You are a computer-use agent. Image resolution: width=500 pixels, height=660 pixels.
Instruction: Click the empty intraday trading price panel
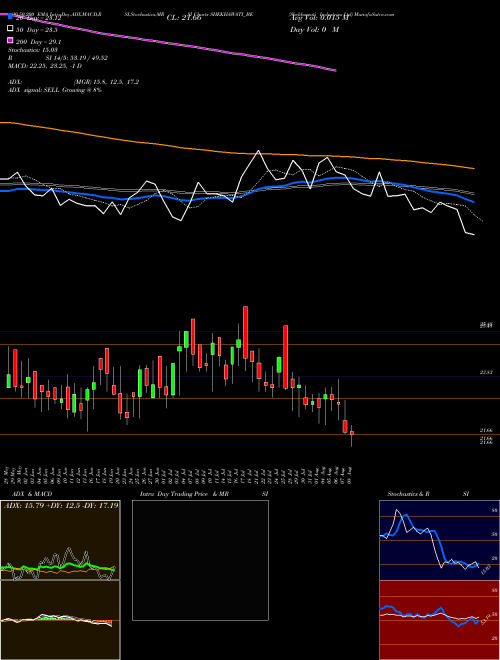200,560
